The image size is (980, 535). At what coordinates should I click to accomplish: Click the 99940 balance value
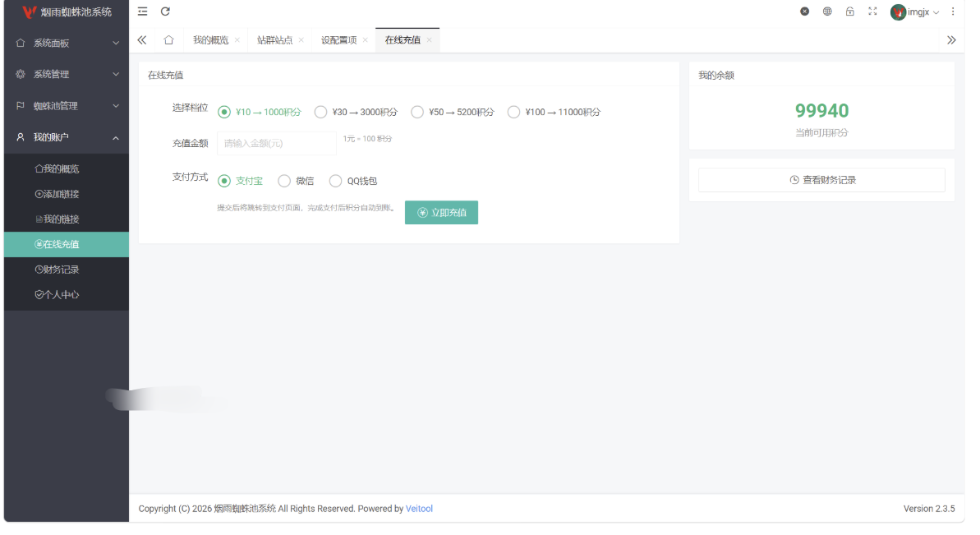(x=822, y=111)
